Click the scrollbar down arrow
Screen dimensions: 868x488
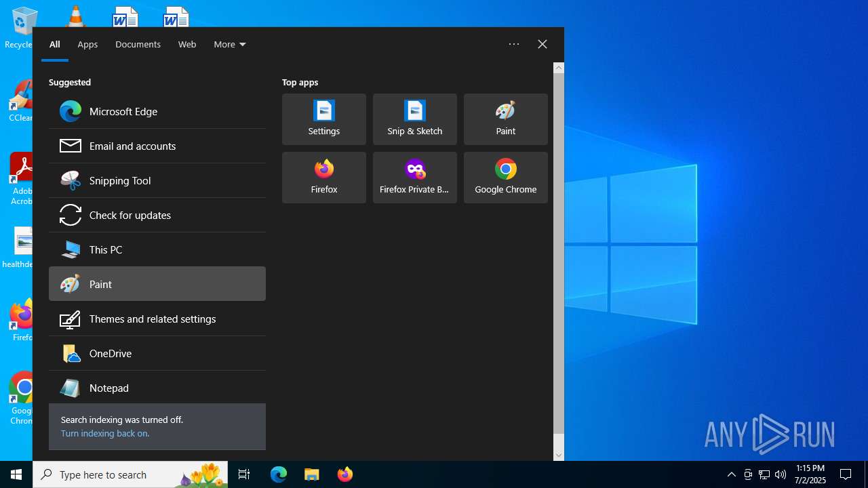coord(559,455)
